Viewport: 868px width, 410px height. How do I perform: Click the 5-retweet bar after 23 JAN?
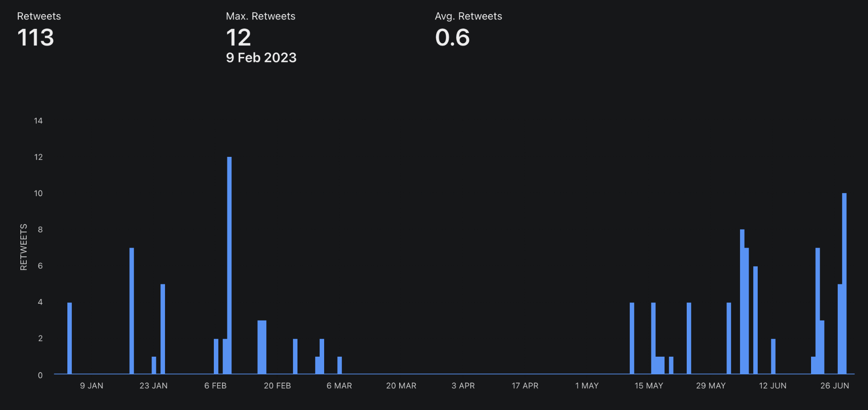[163, 329]
